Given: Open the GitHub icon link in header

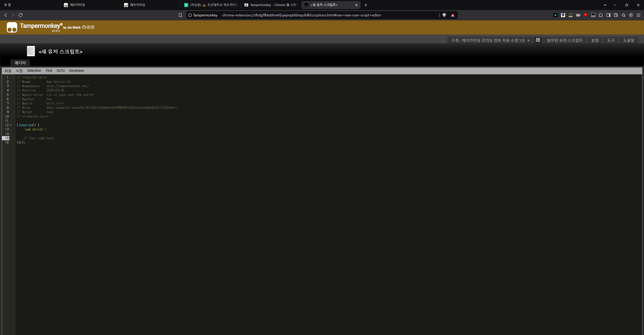Looking at the screenshot, I should (x=84, y=27).
